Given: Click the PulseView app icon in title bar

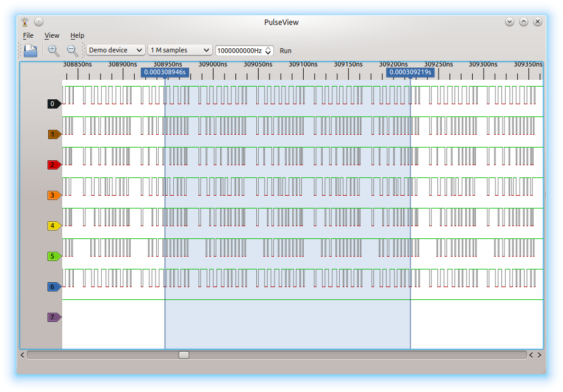Looking at the screenshot, I should (25, 22).
